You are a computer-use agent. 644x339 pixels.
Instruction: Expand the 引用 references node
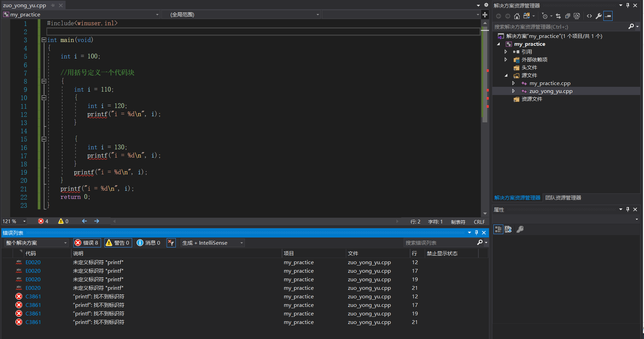pos(506,52)
